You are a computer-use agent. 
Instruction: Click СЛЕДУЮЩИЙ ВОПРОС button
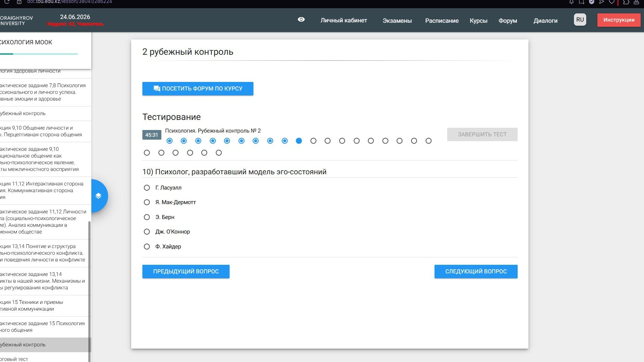476,271
